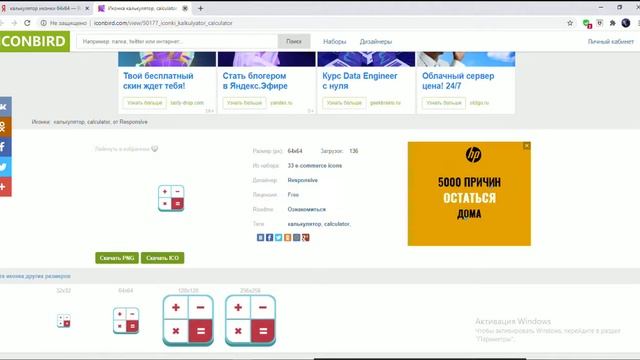
Task: Click small orange Odnoklassniki icon under tags
Action: (287, 237)
